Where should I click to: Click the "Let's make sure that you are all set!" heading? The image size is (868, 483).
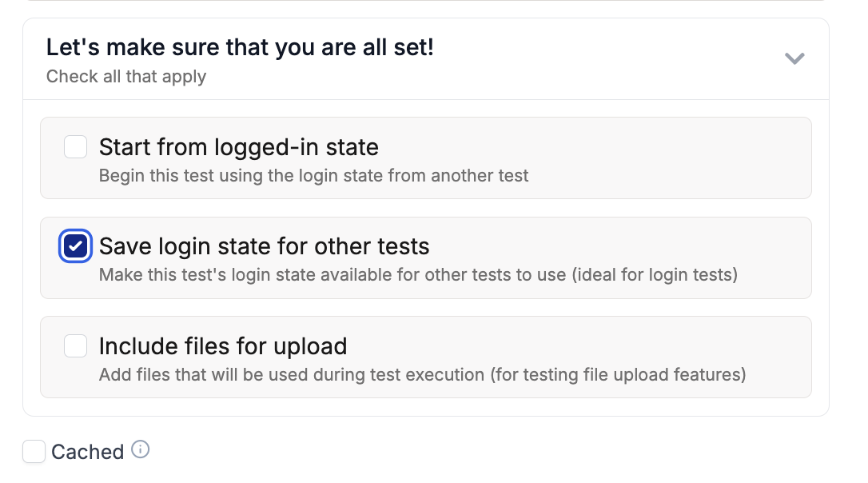click(240, 47)
